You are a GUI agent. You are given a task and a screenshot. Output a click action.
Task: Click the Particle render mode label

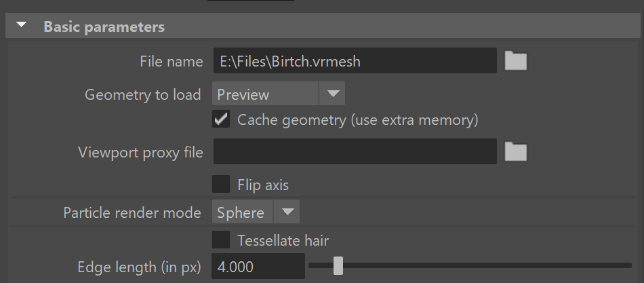point(132,212)
